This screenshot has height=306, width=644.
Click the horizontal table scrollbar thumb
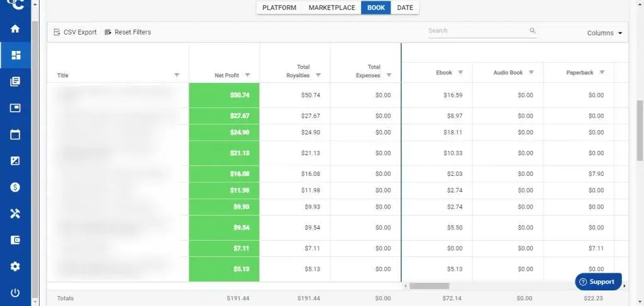429,286
